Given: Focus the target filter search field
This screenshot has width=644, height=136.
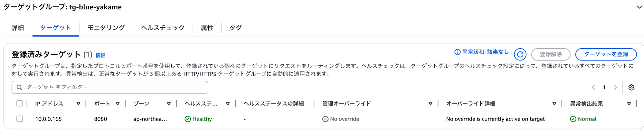Looking at the screenshot, I should pos(110,87).
